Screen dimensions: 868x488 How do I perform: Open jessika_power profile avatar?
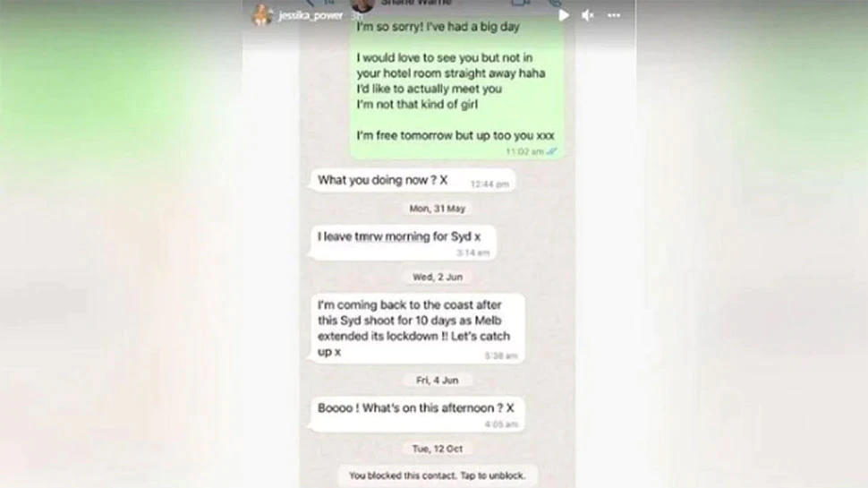pos(261,15)
